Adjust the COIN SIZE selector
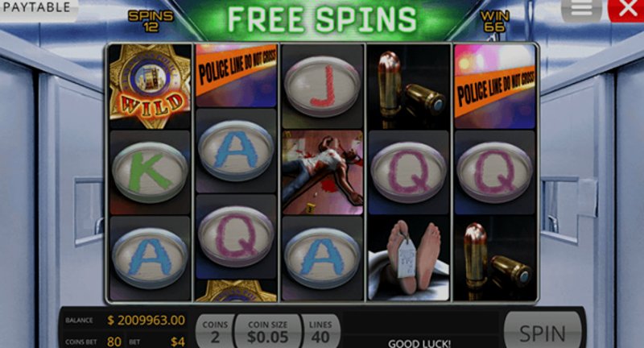Viewport: 644px width, 348px height. point(268,332)
